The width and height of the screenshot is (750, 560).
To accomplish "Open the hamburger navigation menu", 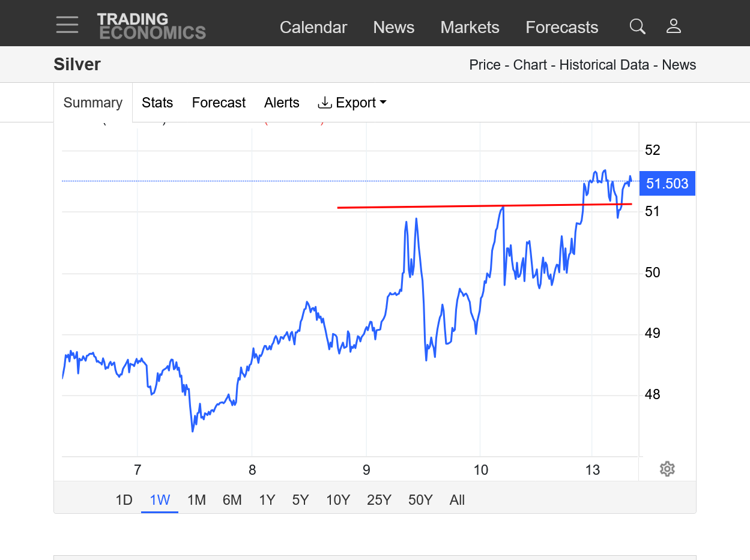I will click(67, 25).
